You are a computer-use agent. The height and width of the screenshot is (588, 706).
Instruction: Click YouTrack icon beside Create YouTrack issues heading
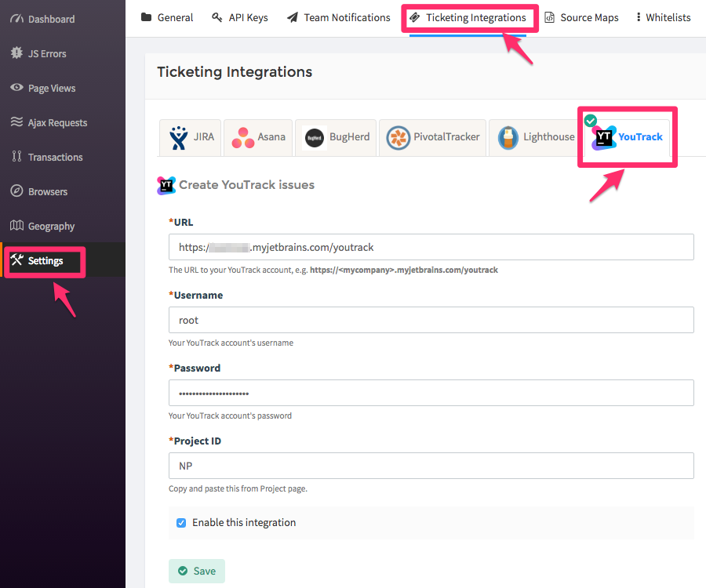pyautogui.click(x=166, y=185)
